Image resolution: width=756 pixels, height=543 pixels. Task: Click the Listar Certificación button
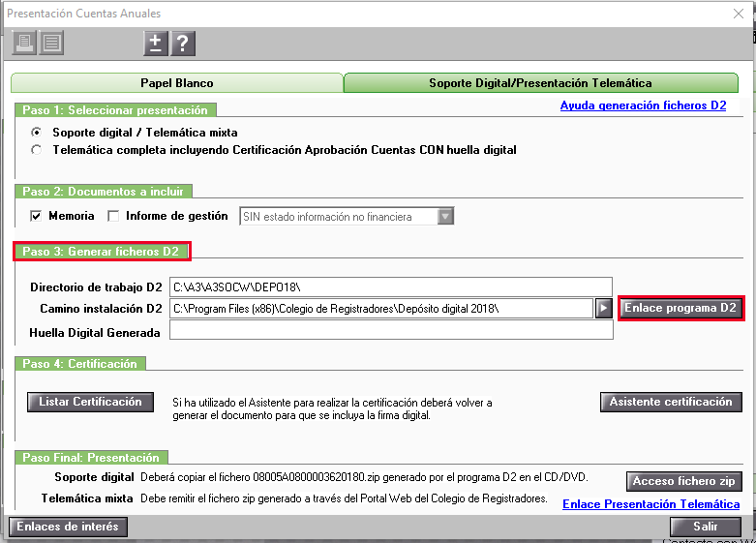point(90,402)
